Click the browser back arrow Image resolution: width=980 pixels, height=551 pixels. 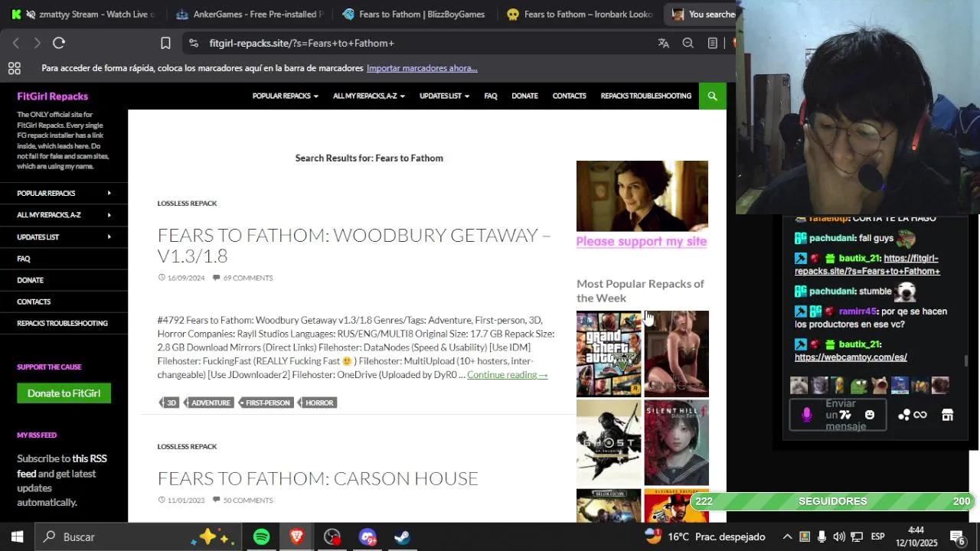15,44
